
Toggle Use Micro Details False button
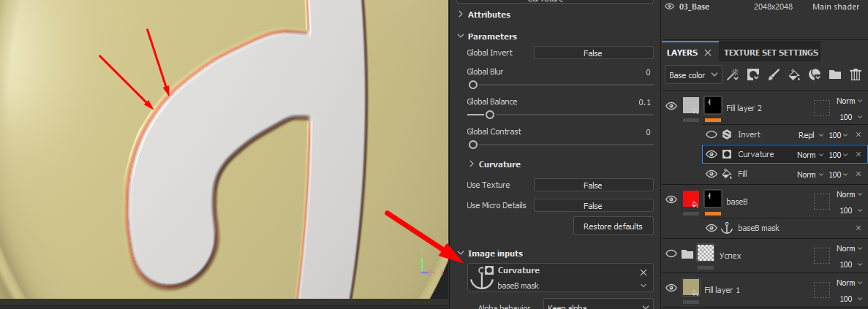(594, 205)
